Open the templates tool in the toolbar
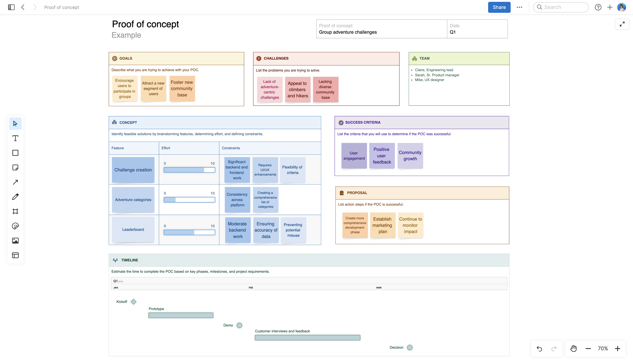 (x=15, y=255)
